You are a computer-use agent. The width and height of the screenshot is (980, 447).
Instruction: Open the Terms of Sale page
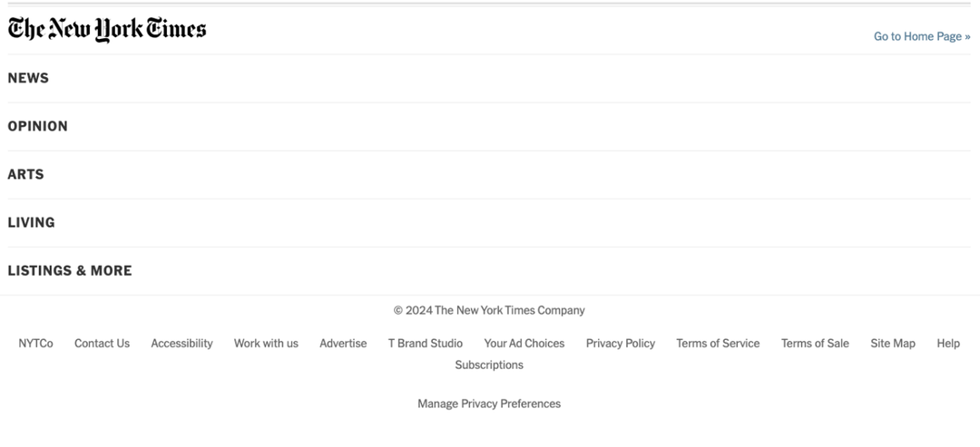[x=815, y=344]
